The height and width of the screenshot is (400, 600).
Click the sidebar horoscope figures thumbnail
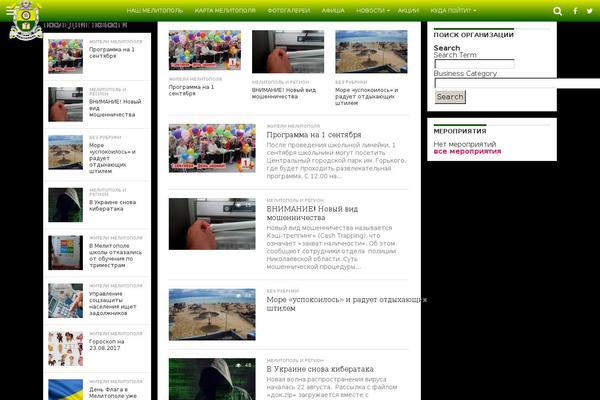click(x=65, y=348)
